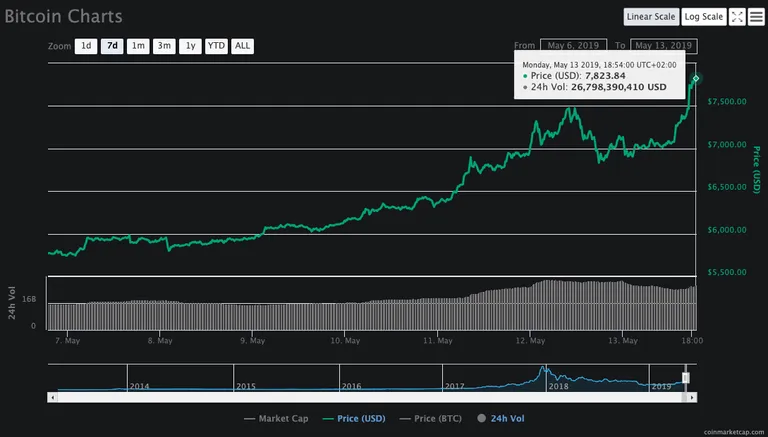Screen dimensions: 768x437
Task: Open the fullscreen chart view icon
Action: 737,17
